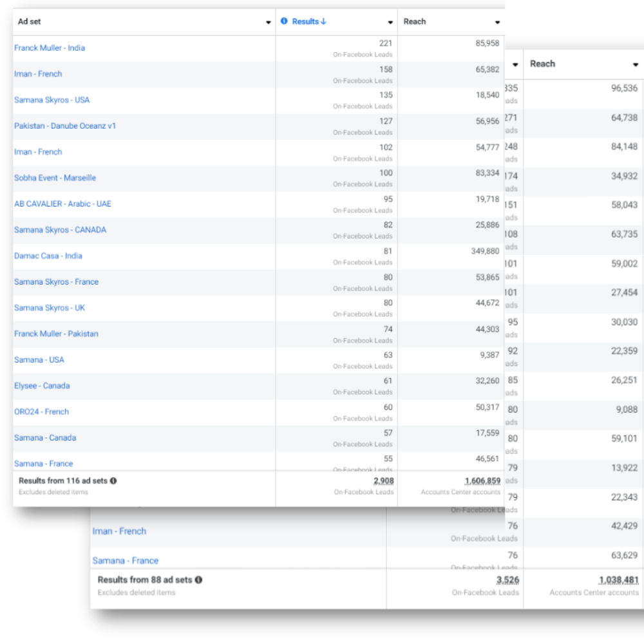Image resolution: width=644 pixels, height=644 pixels.
Task: Click the 221 results value for Franck Muller - India
Action: tap(386, 43)
